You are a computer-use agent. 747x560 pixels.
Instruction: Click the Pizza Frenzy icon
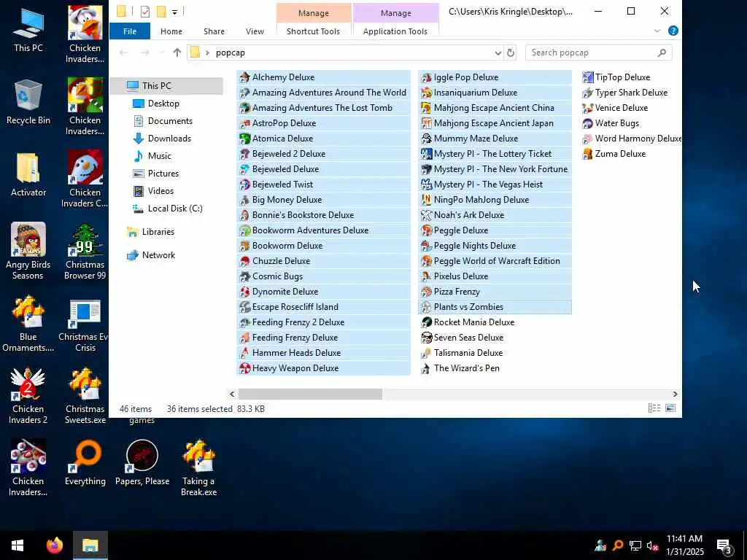pos(426,292)
